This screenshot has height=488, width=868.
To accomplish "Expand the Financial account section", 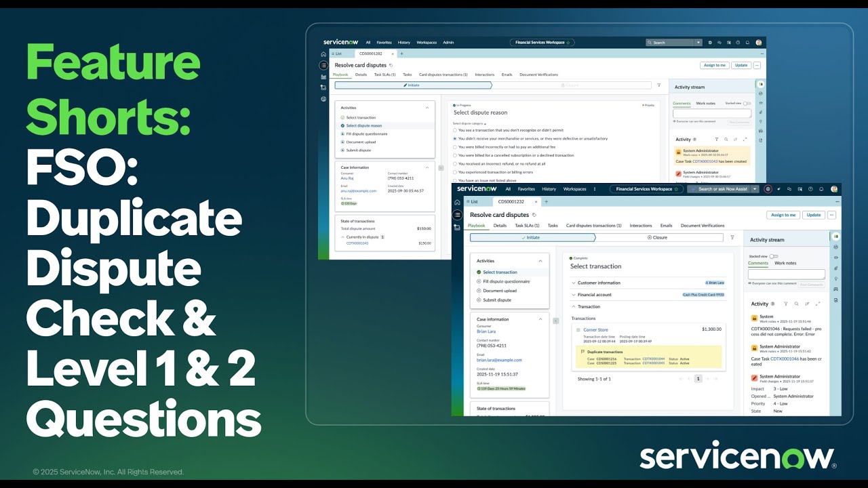I will (574, 295).
